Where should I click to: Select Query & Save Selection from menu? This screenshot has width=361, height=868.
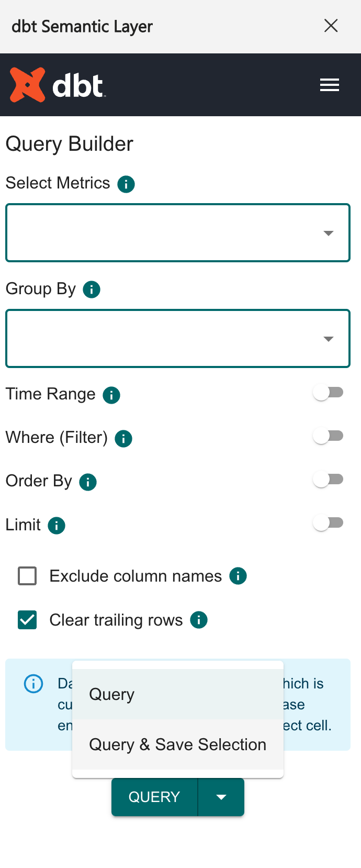click(x=177, y=744)
